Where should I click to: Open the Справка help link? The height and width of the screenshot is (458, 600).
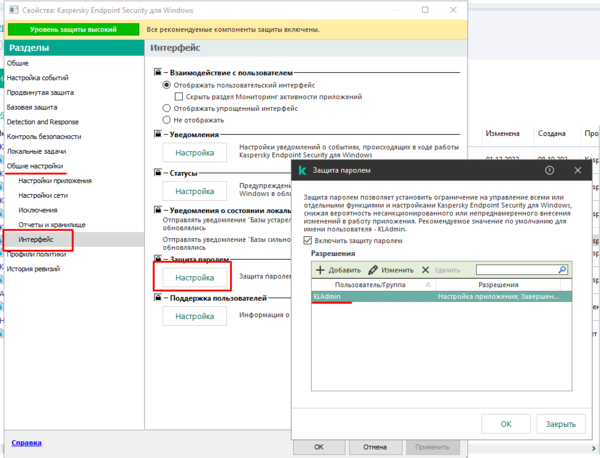[x=27, y=441]
